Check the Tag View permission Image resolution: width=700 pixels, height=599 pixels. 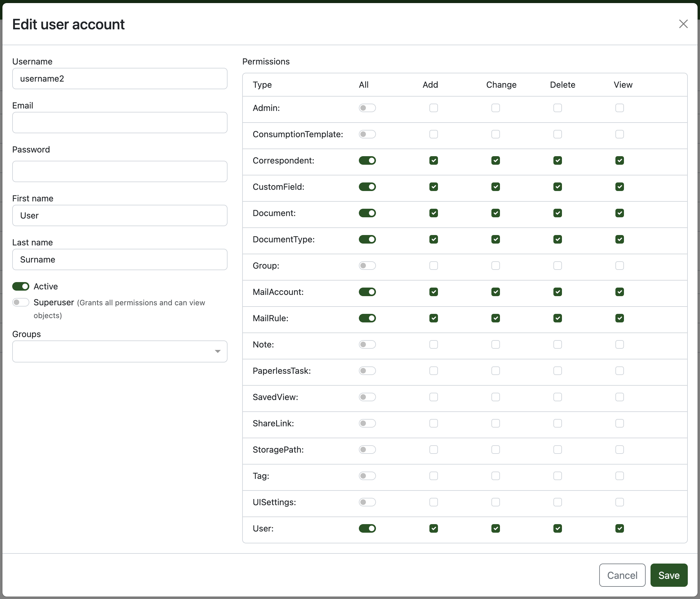(x=619, y=476)
